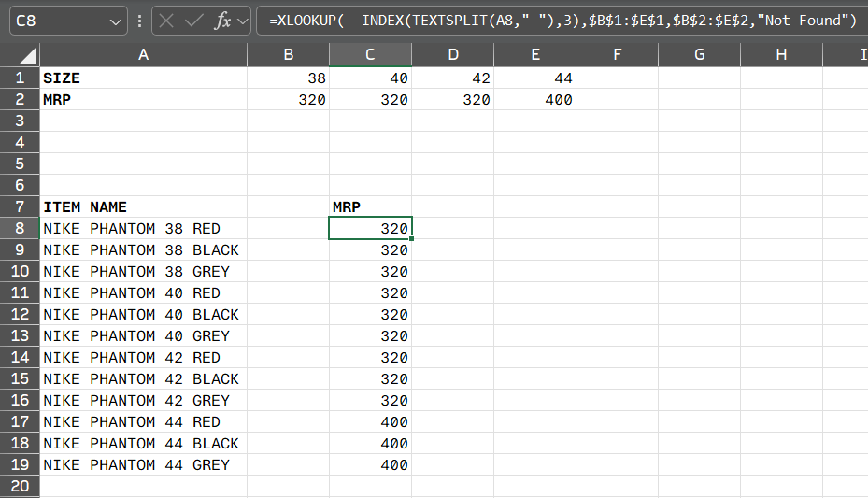868x498 pixels.
Task: Click size cell containing 38
Action: (x=288, y=78)
